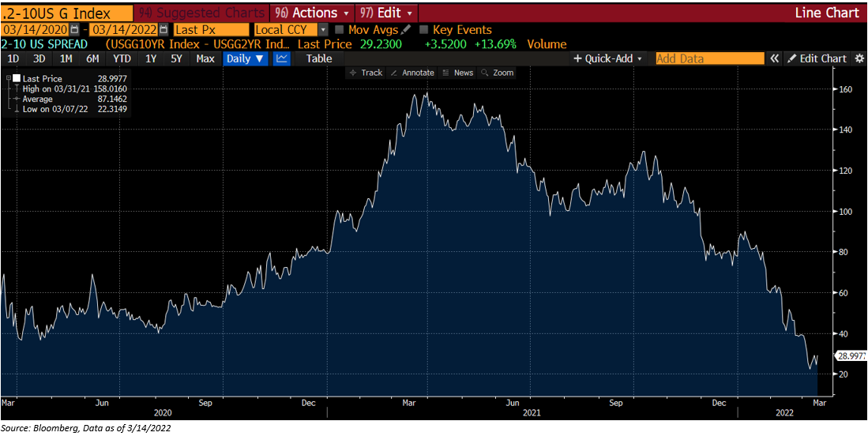Switch to the Table tab
This screenshot has width=868, height=436.
319,58
